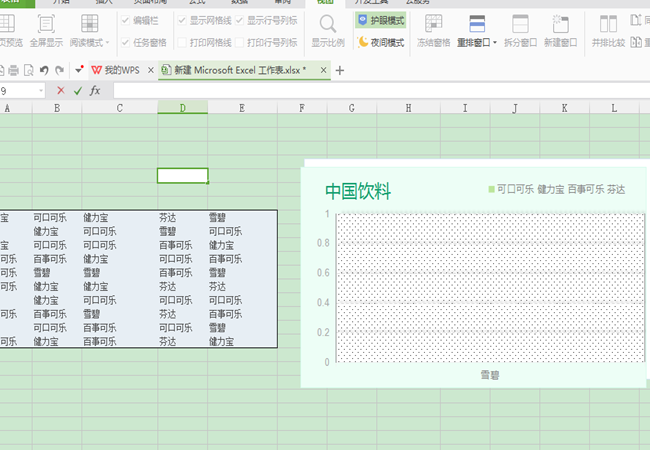The height and width of the screenshot is (450, 650).
Task: Click the active empty cell in column D
Action: coord(182,175)
